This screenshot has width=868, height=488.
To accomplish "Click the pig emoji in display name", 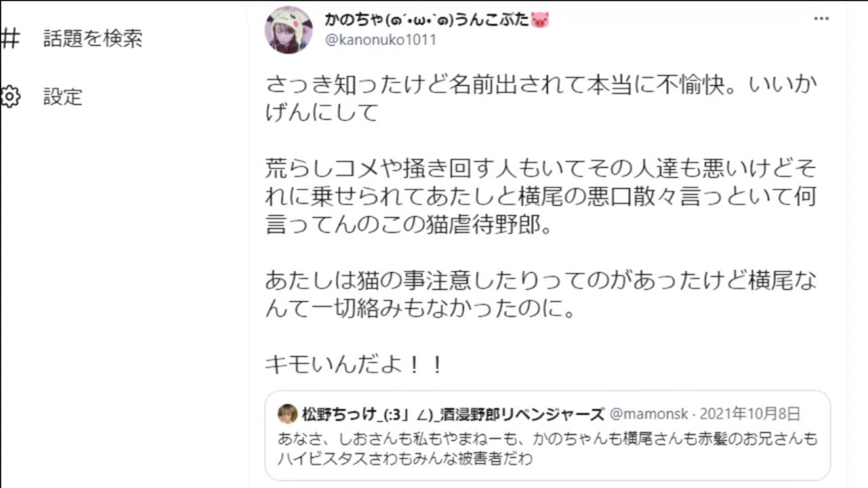I will tap(540, 20).
